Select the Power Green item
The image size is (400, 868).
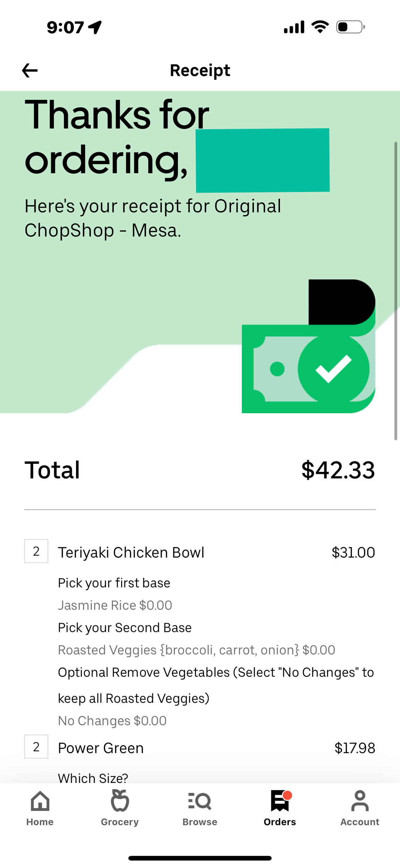tap(101, 748)
